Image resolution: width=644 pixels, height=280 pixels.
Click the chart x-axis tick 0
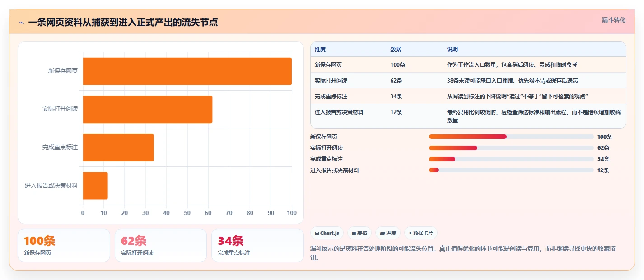[x=83, y=213]
